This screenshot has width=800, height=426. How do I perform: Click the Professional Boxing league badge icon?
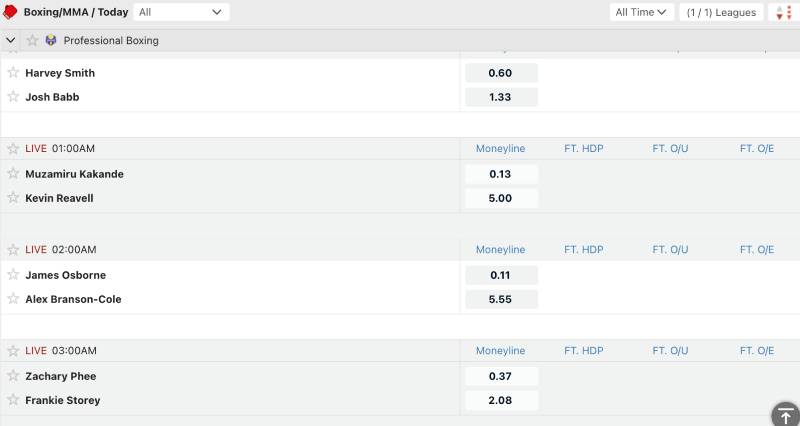(51, 41)
